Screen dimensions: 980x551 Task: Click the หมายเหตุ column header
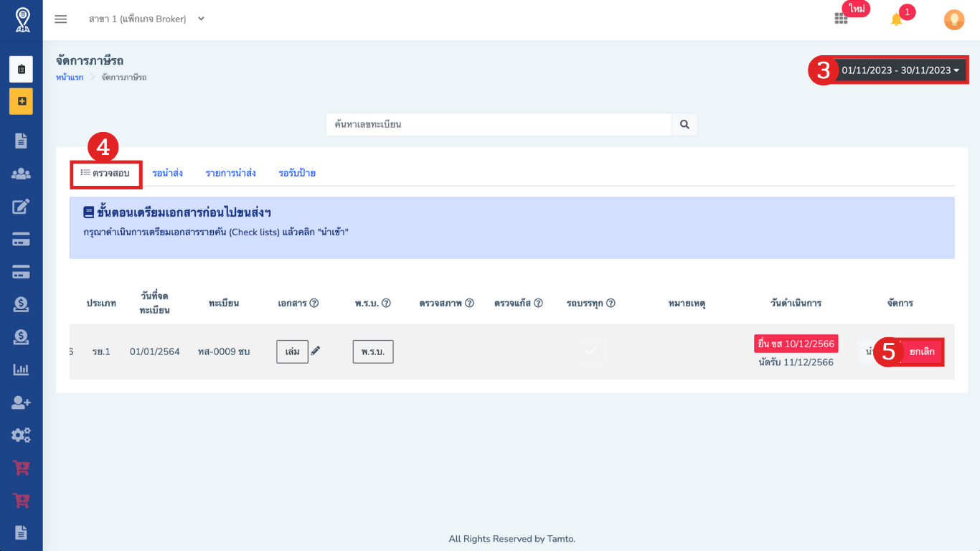click(687, 303)
